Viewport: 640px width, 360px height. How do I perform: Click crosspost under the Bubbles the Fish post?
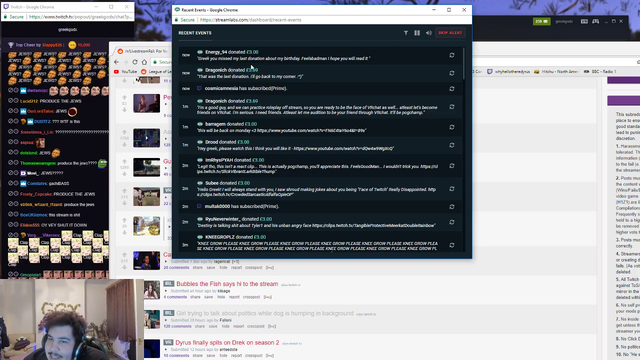[x=251, y=297]
